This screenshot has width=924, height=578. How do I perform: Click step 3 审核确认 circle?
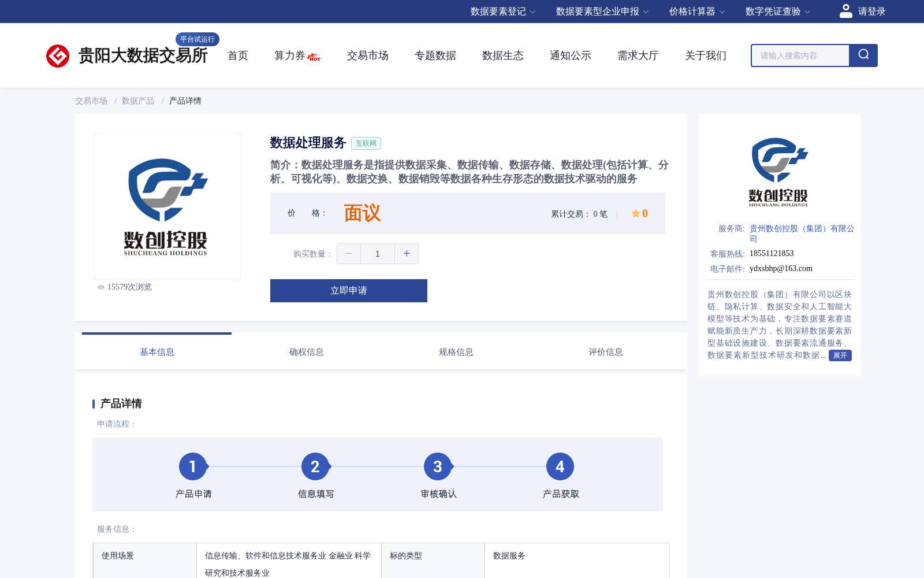pyautogui.click(x=438, y=466)
